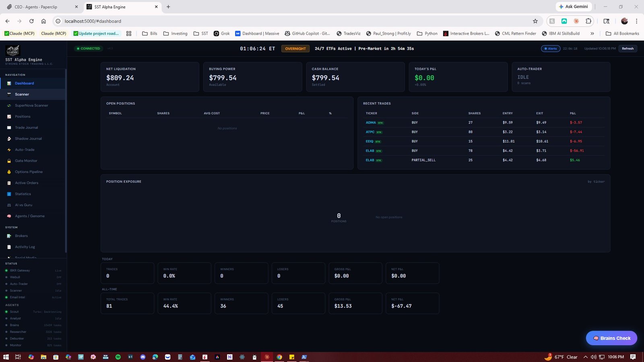Image resolution: width=644 pixels, height=362 pixels.
Task: Click the Gate Monitor lock icon
Action: [9, 161]
